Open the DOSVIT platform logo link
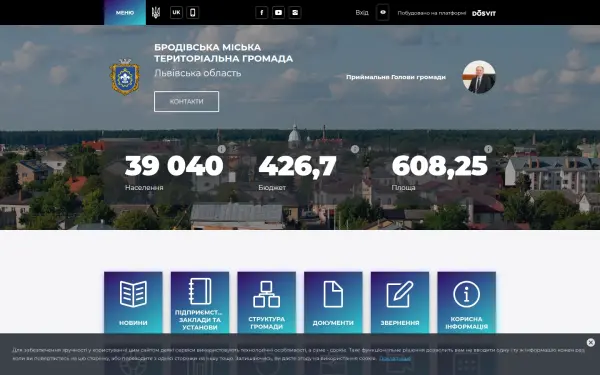The height and width of the screenshot is (375, 600). click(484, 13)
